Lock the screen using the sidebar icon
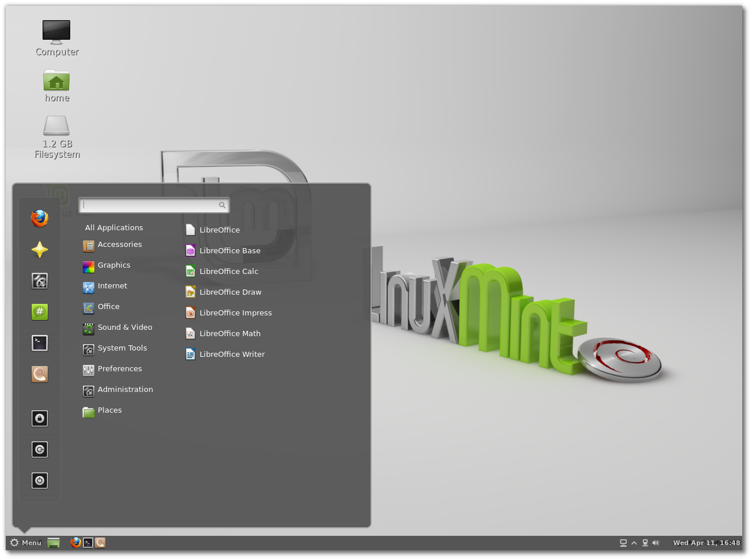 40,418
